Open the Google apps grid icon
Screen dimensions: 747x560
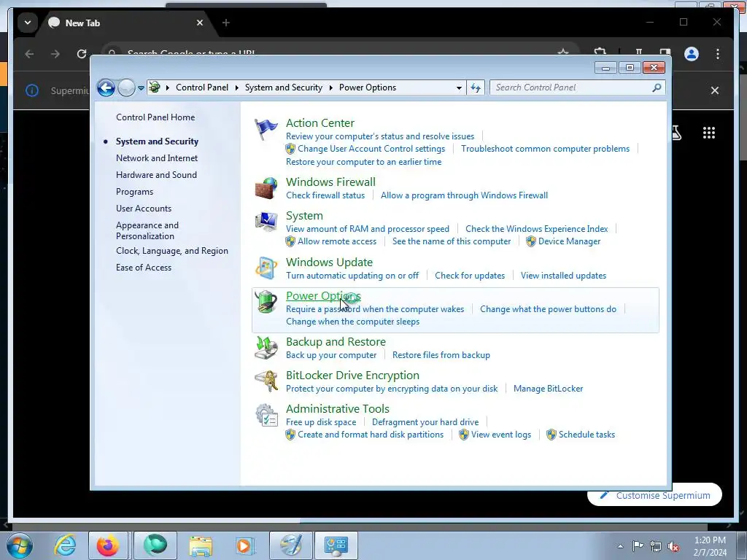(709, 133)
